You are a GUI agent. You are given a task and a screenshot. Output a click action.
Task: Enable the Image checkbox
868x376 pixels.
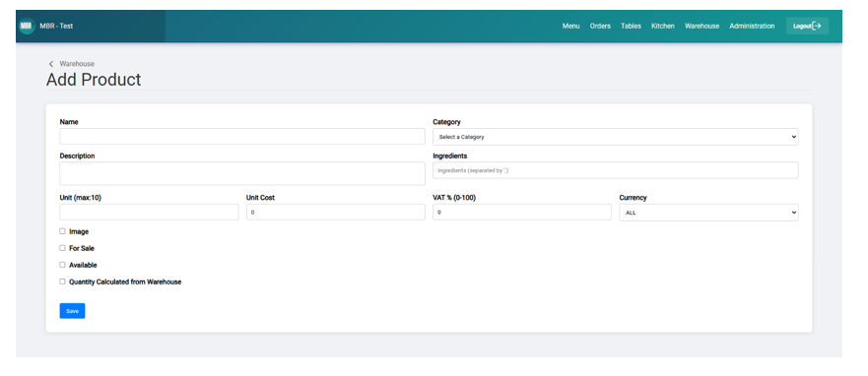[x=62, y=231]
